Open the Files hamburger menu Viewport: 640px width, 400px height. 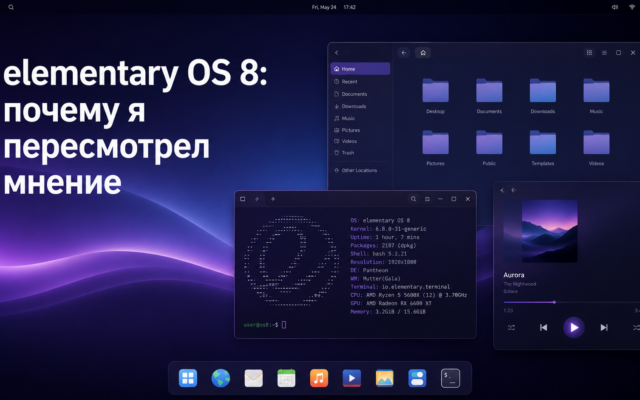604,53
